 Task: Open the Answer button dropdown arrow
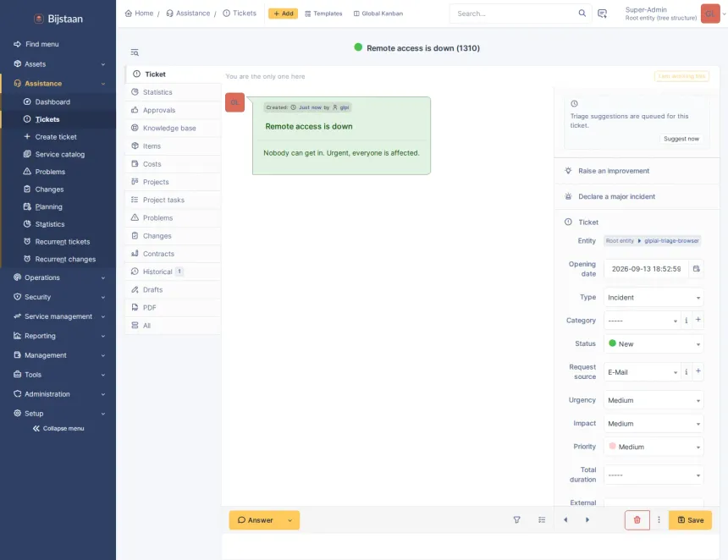[290, 520]
